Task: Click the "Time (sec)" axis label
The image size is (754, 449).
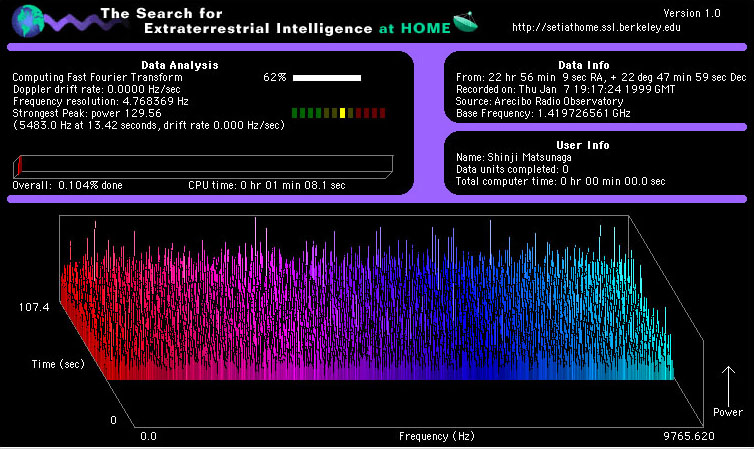Action: click(x=58, y=364)
